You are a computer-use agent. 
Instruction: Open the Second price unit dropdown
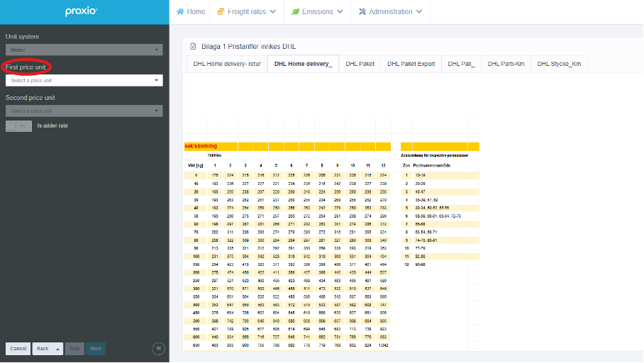pos(84,111)
